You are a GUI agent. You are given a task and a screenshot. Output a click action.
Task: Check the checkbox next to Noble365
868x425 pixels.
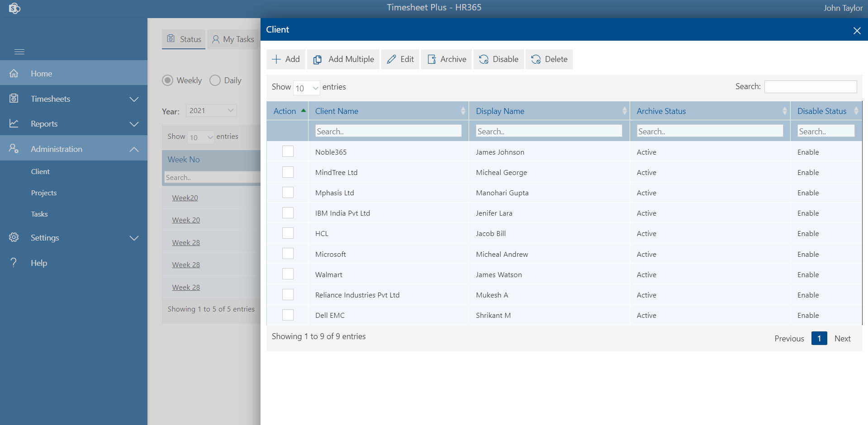coord(288,151)
